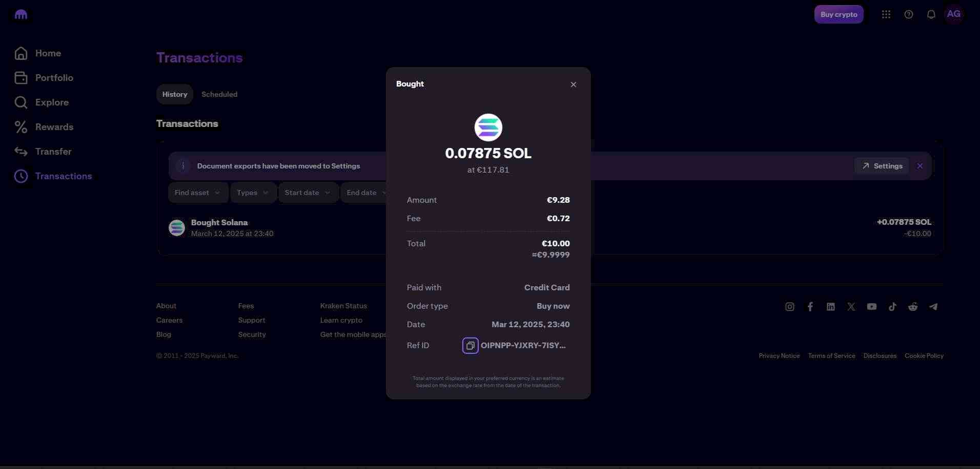Click the Ref ID text OIPNPP-YJXRY-7ISY
The width and height of the screenshot is (980, 469).
[523, 346]
